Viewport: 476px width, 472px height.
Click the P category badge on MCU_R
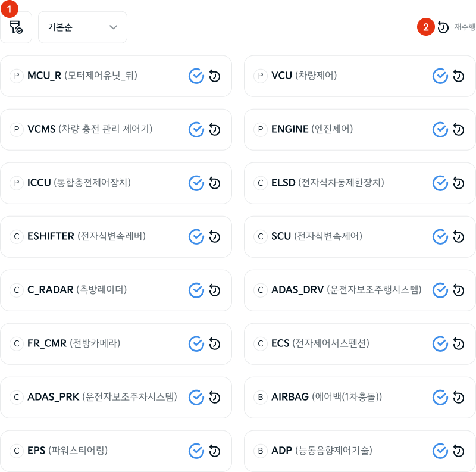click(17, 76)
